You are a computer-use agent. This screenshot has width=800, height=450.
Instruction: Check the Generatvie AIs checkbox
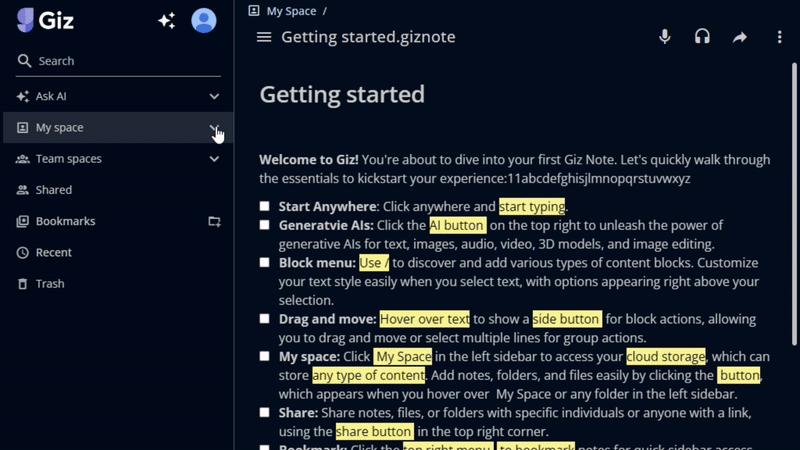click(264, 225)
